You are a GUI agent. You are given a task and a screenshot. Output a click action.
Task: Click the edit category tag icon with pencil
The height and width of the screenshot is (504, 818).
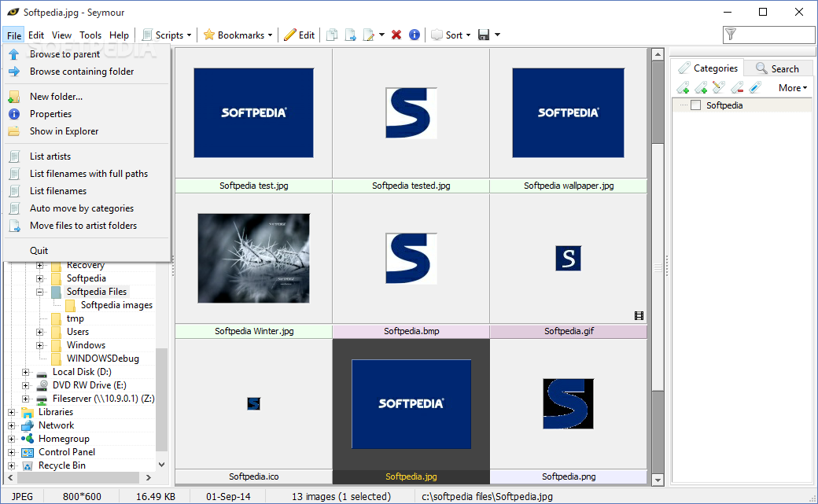718,87
